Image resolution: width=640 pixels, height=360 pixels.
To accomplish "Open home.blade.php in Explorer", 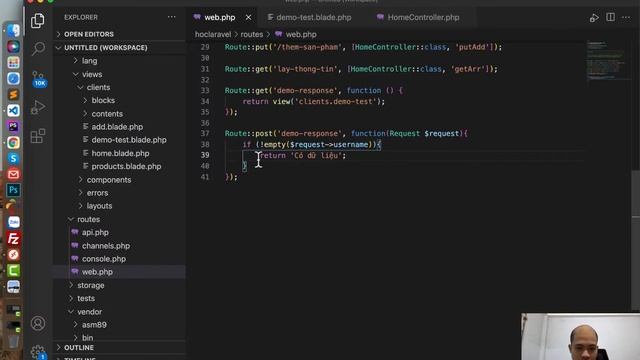I will click(120, 153).
